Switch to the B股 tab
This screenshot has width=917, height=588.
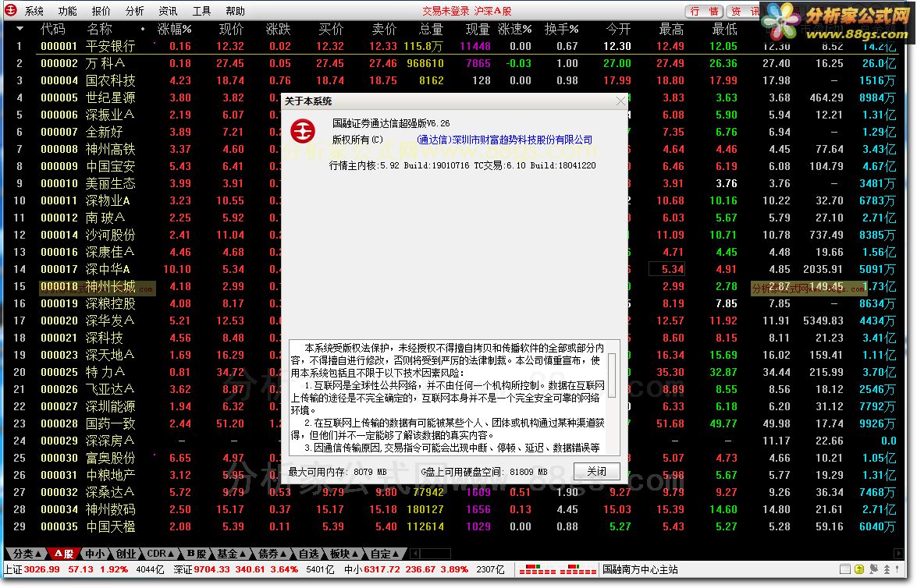click(197, 553)
